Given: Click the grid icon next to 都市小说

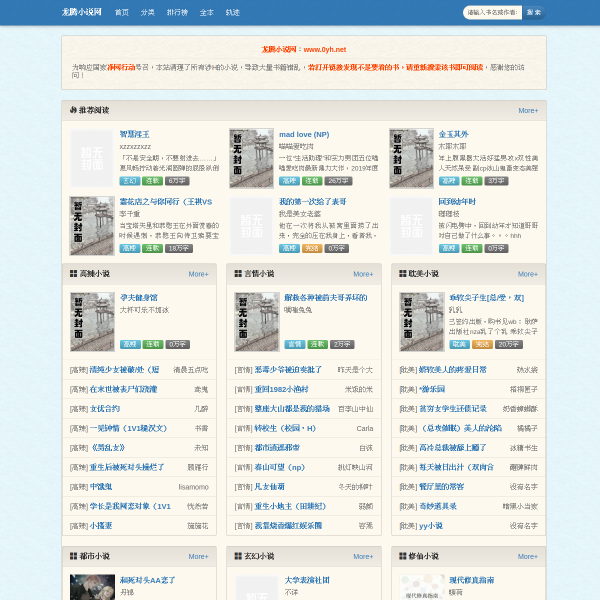Looking at the screenshot, I should coord(73,556).
